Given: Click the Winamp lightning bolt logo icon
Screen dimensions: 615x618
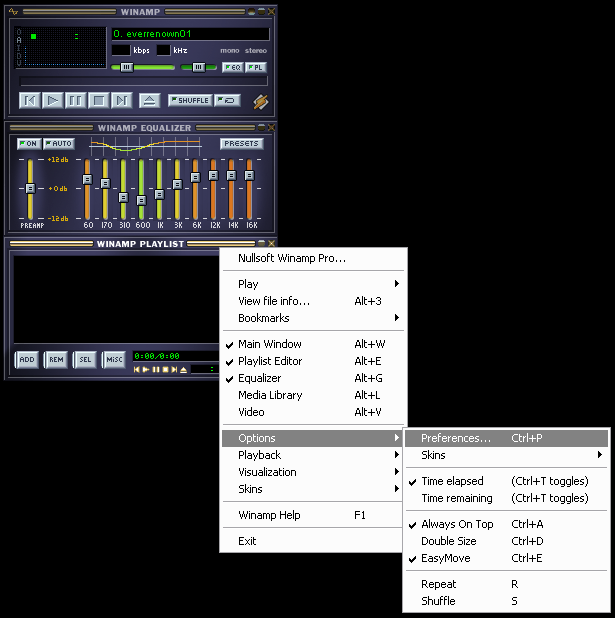Looking at the screenshot, I should 261,102.
